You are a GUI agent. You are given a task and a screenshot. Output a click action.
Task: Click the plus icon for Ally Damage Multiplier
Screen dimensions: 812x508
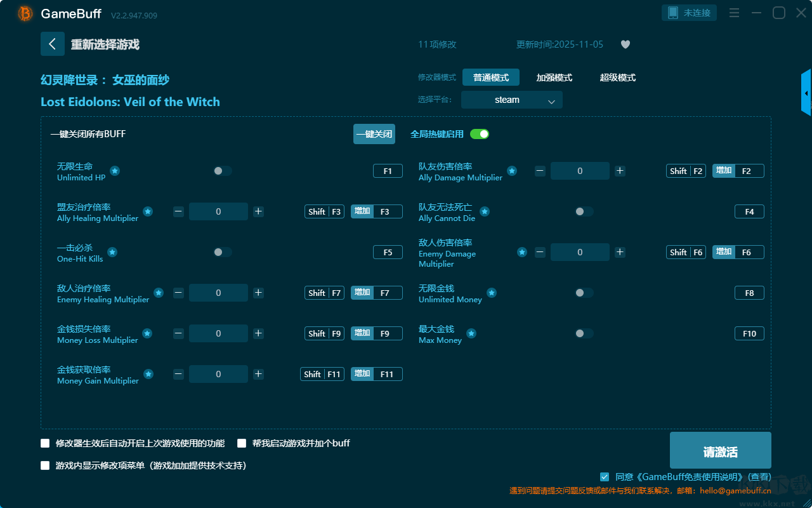click(620, 171)
